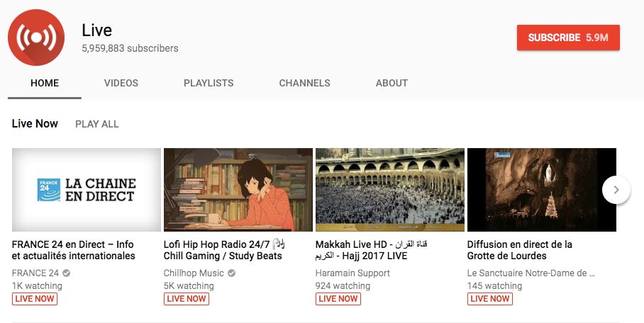This screenshot has width=644, height=323.
Task: Click the 5K watching text
Action: click(189, 285)
